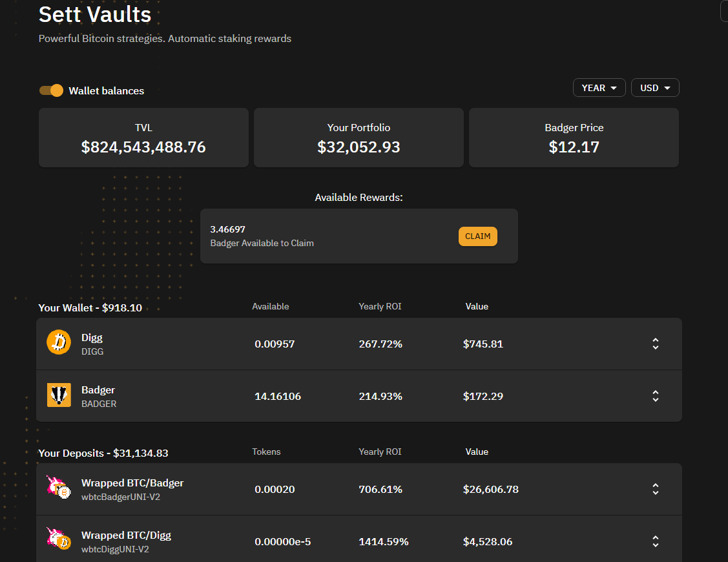Select the $745.81 Digg value

click(483, 344)
